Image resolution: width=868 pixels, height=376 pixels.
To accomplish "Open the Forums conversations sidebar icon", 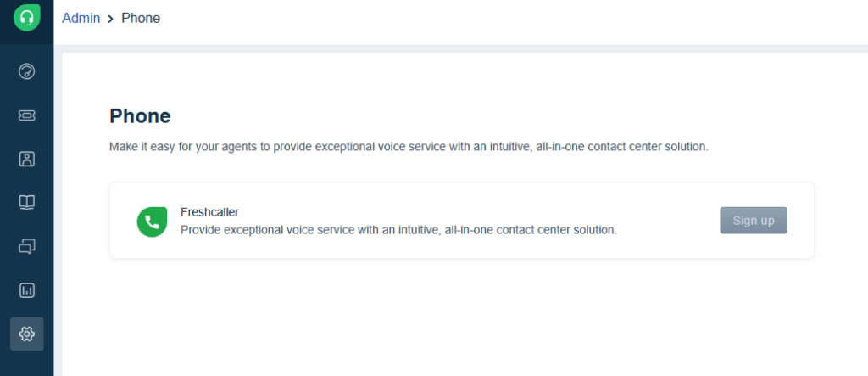I will pyautogui.click(x=26, y=246).
